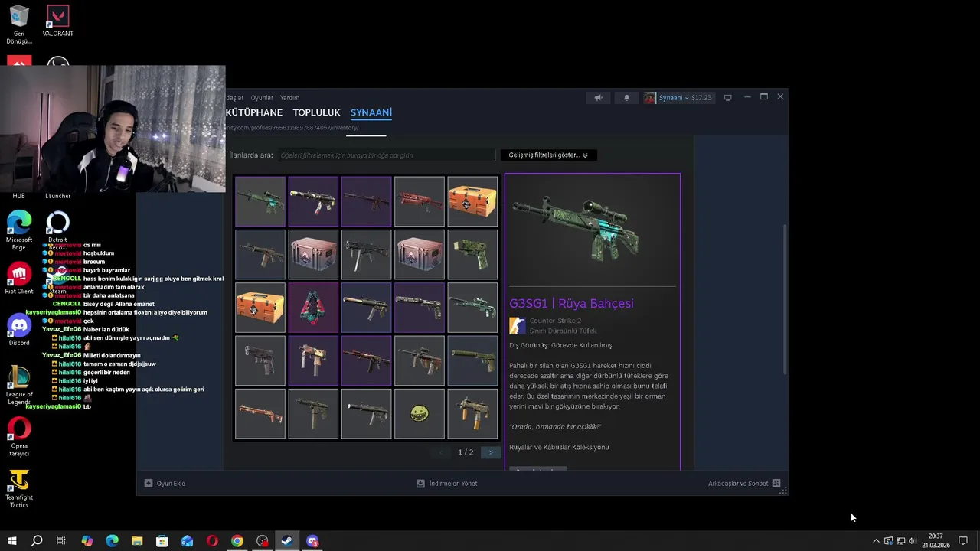The image size is (980, 551).
Task: Open Google Chrome from the taskbar
Action: click(237, 541)
